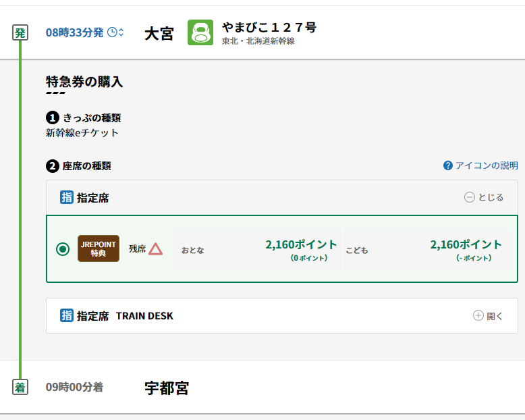The image size is (525, 420).
Task: Expand the 指定席 TRAIN DESK section with 開く
Action: (488, 315)
